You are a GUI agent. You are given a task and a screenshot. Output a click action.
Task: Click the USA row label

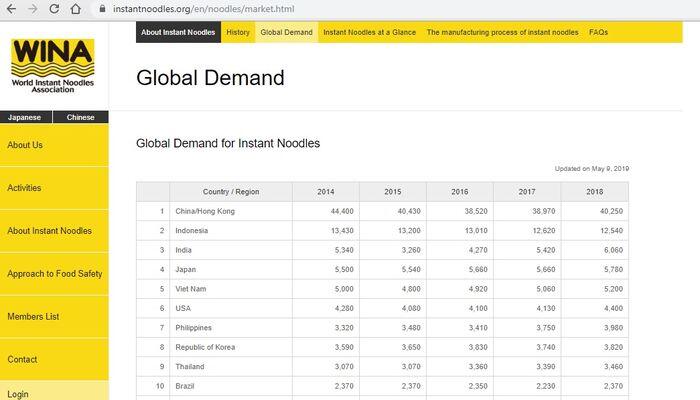point(183,308)
